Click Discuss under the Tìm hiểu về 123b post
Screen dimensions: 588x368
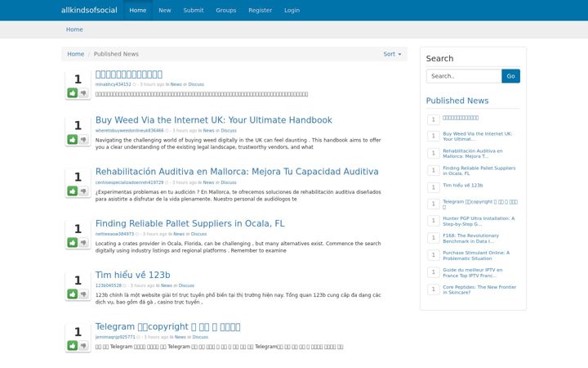pos(186,285)
